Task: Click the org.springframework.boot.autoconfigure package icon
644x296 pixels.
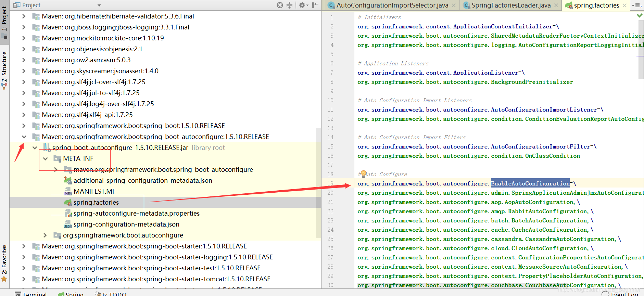Action: click(57, 235)
